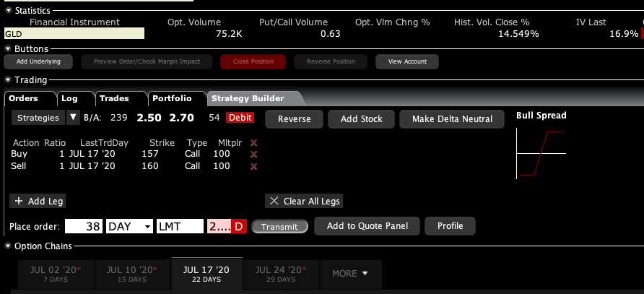
Task: Click the View Account button
Action: [407, 61]
